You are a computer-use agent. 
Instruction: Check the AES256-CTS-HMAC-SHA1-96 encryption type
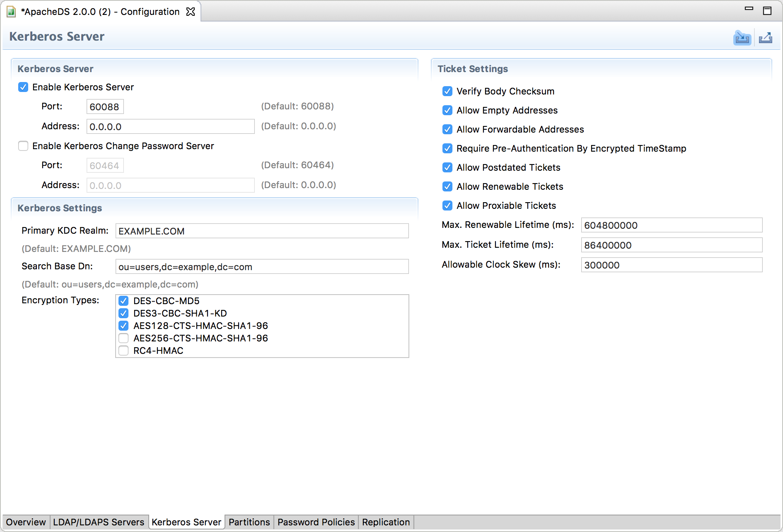point(123,339)
